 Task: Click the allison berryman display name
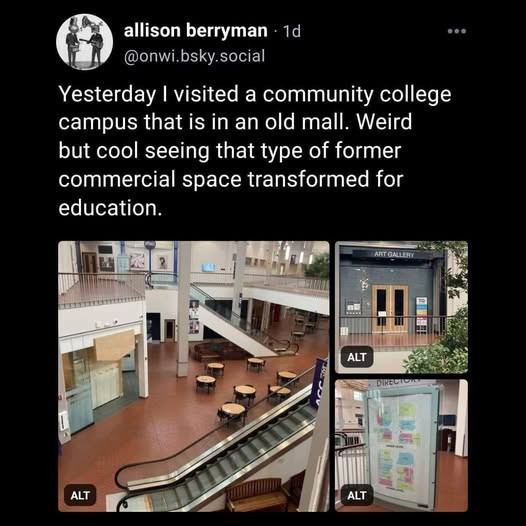pyautogui.click(x=196, y=31)
